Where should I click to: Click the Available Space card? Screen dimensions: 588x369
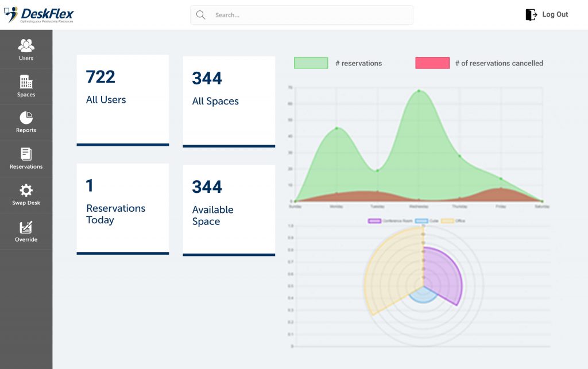tap(229, 209)
